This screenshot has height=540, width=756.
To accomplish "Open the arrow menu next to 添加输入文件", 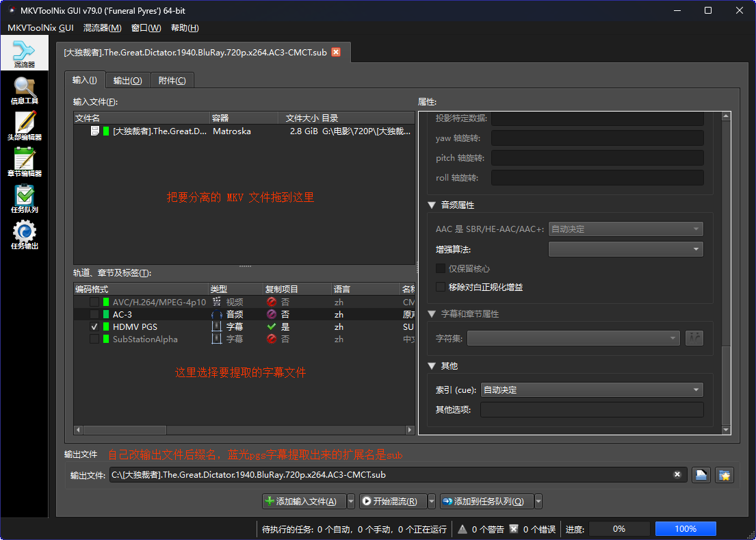I will (x=350, y=502).
